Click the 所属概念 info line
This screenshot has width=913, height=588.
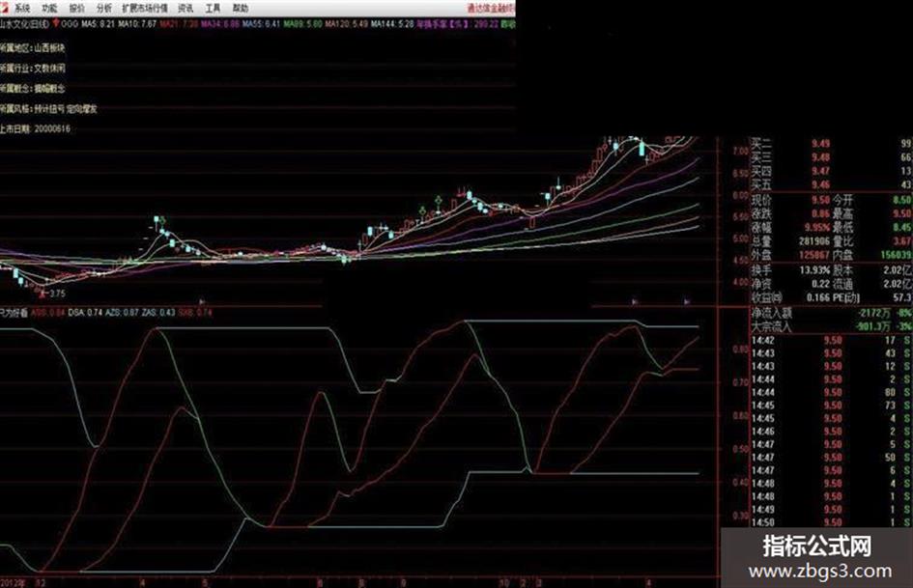(x=33, y=89)
